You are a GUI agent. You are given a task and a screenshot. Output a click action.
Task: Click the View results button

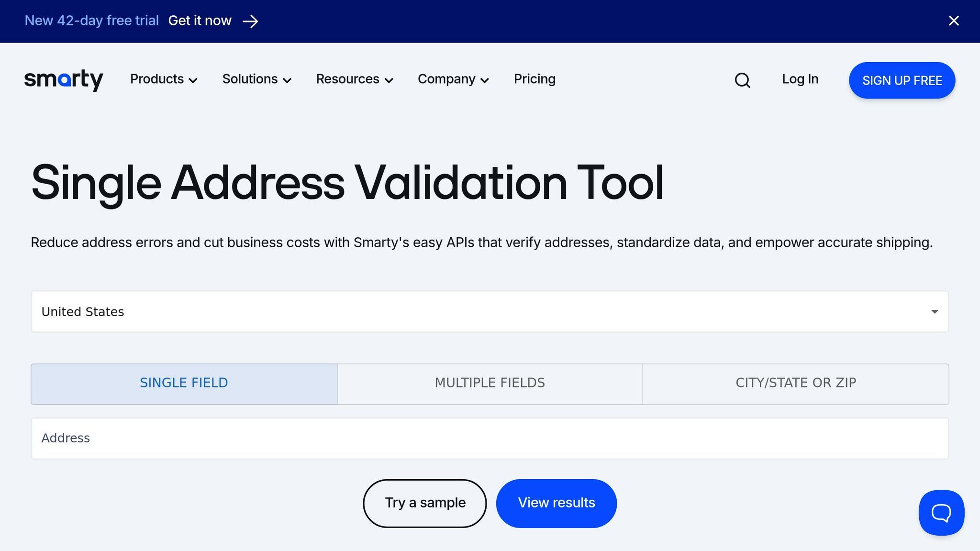point(556,503)
